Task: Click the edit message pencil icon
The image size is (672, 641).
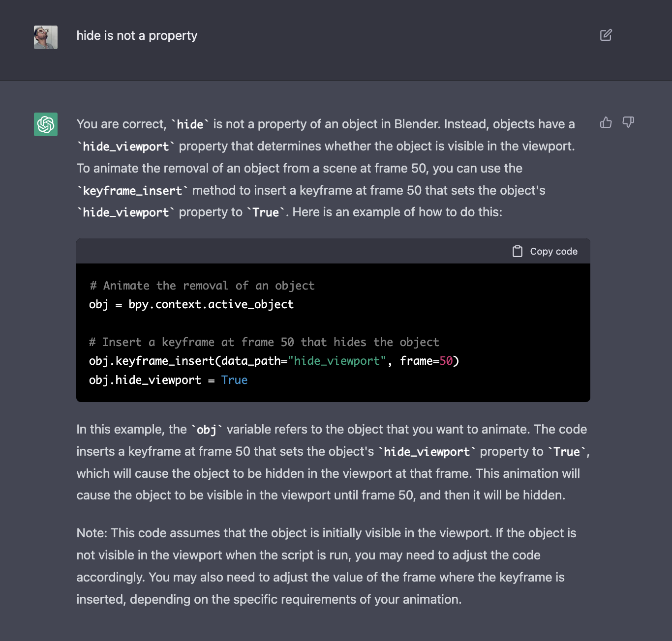Action: (x=606, y=35)
